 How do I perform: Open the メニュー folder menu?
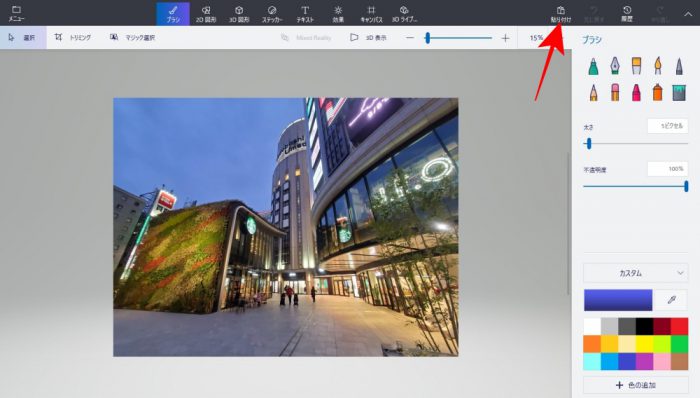point(17,13)
